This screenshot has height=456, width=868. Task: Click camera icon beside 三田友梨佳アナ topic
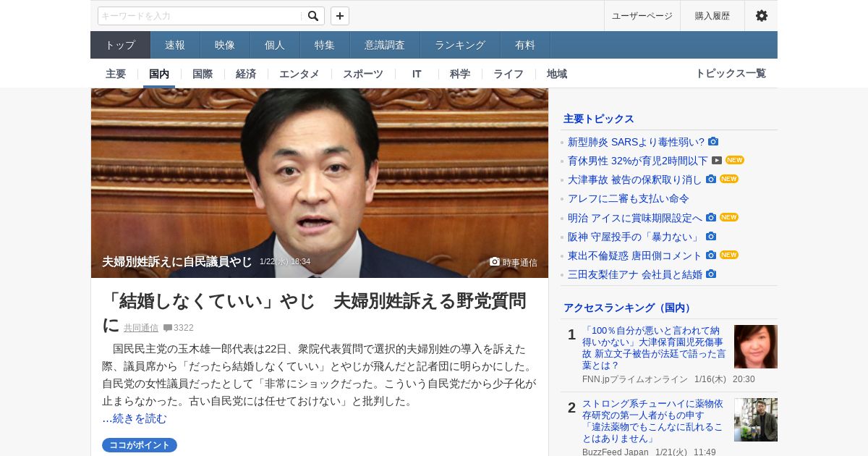pos(711,274)
